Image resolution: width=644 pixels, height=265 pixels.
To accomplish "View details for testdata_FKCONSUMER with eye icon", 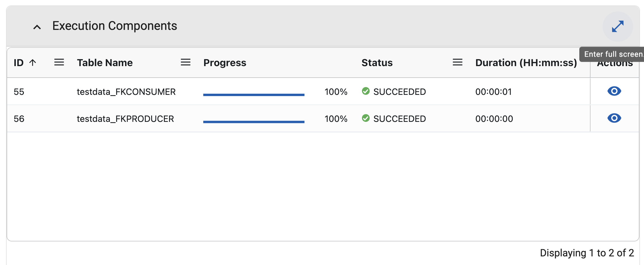I will [x=614, y=91].
